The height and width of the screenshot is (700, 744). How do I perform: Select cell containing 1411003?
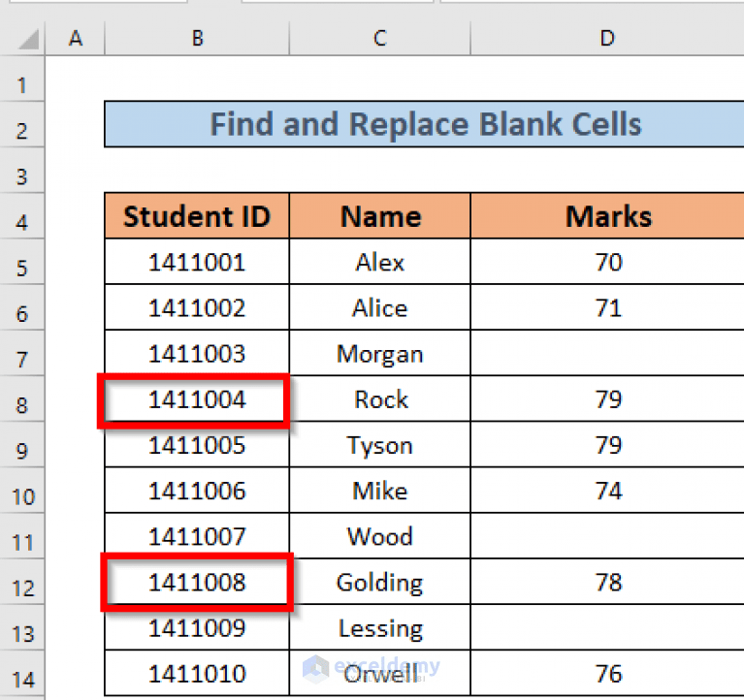coord(197,353)
